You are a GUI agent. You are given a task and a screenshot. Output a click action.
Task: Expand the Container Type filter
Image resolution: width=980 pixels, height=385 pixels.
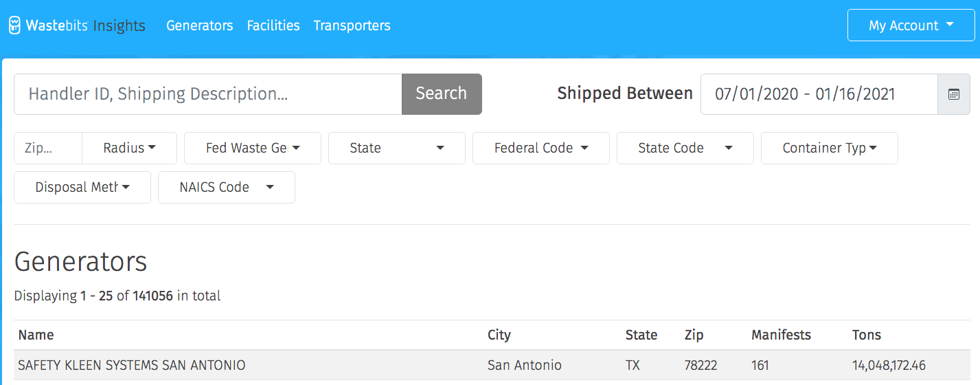[830, 148]
